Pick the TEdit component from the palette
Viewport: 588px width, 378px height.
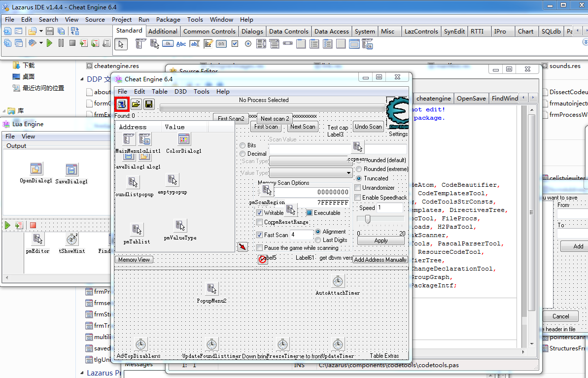pos(195,44)
